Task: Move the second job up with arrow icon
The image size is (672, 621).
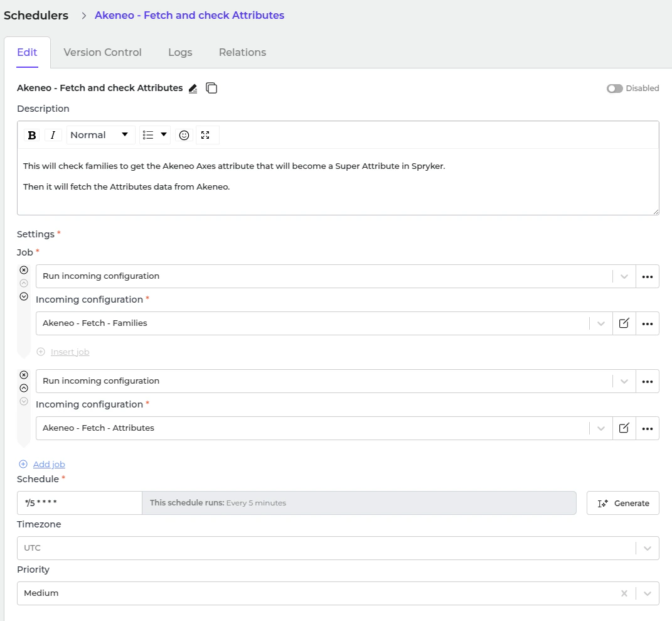Action: tap(24, 388)
